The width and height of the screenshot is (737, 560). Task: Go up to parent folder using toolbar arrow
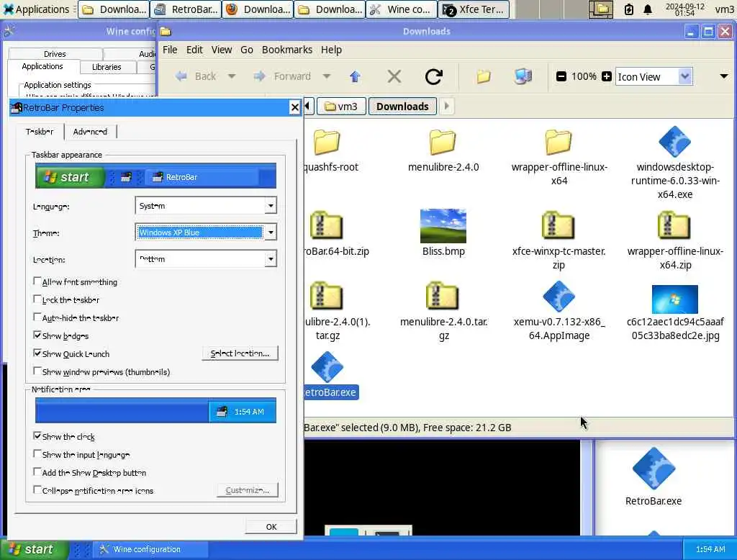coord(355,76)
